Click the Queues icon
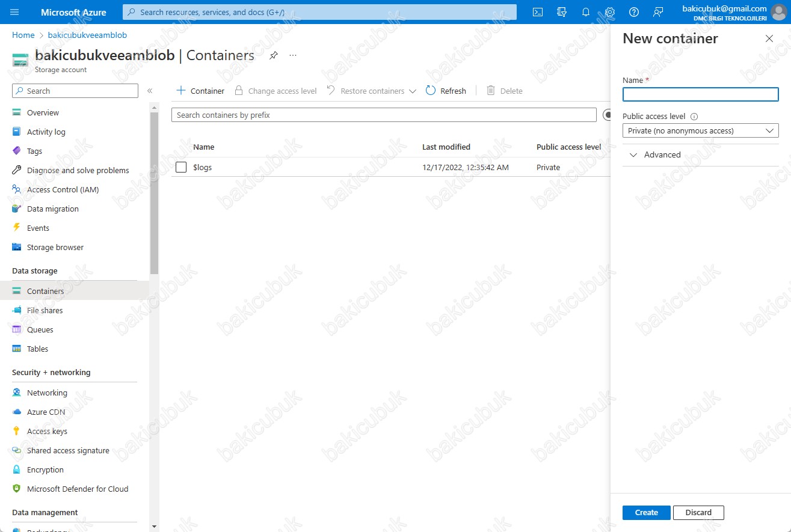791x532 pixels. pyautogui.click(x=16, y=329)
